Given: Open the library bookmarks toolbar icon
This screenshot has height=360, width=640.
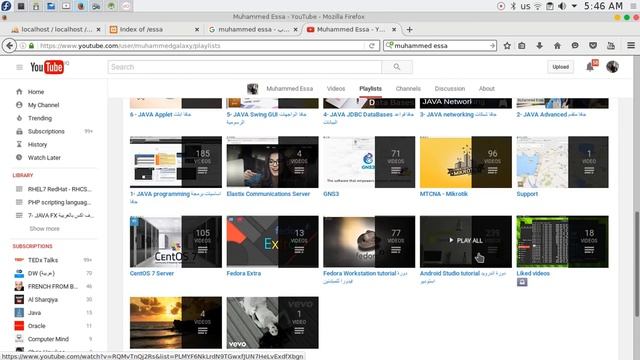Looking at the screenshot, I should (x=522, y=46).
